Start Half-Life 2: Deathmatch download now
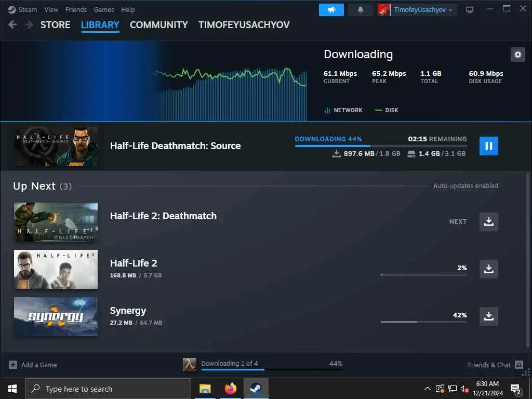Image resolution: width=532 pixels, height=399 pixels. [488, 221]
